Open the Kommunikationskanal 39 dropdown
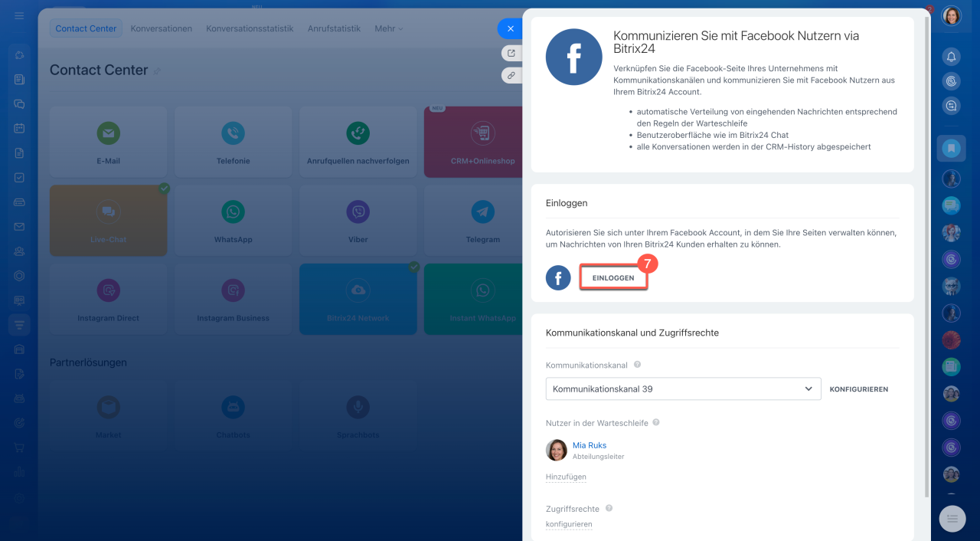This screenshot has height=541, width=980. coord(683,389)
